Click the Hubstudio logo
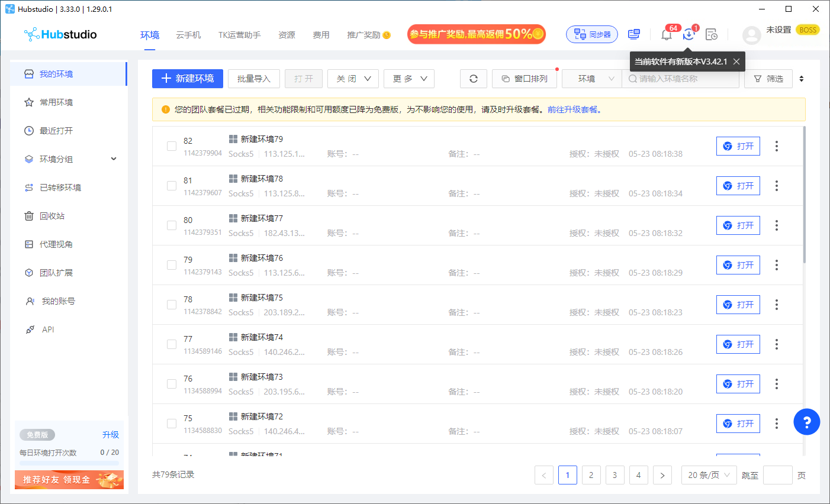 (x=60, y=34)
